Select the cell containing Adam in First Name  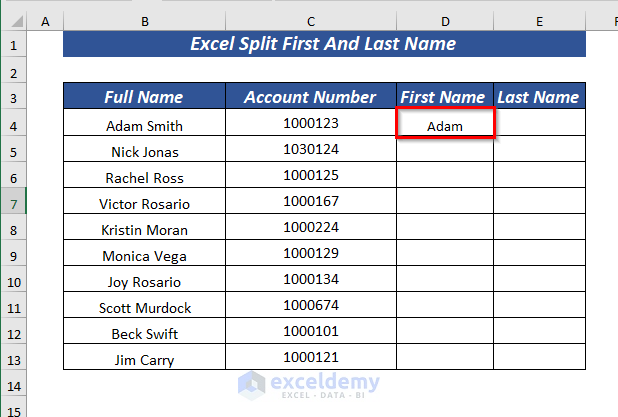445,126
